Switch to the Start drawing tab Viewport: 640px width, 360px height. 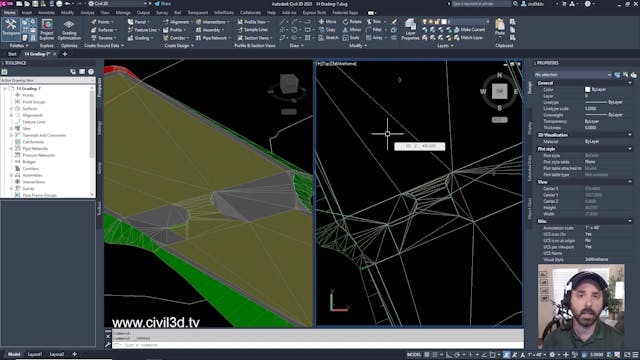(x=12, y=54)
